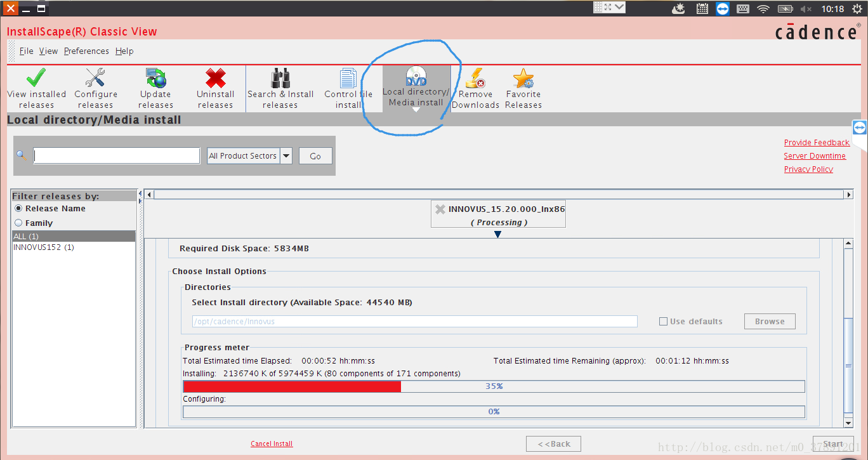868x460 pixels.
Task: Open the File menu
Action: (26, 51)
